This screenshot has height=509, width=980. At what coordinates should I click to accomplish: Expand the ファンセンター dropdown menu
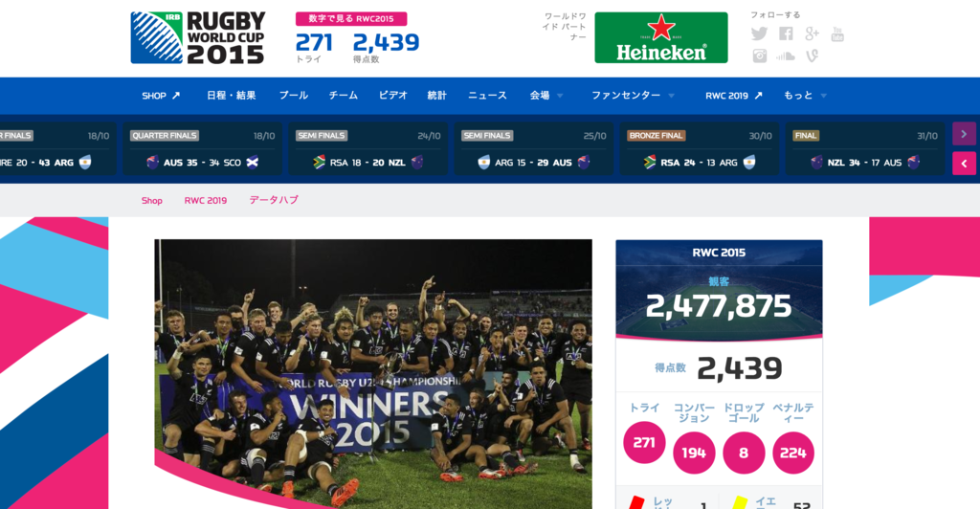click(x=634, y=96)
